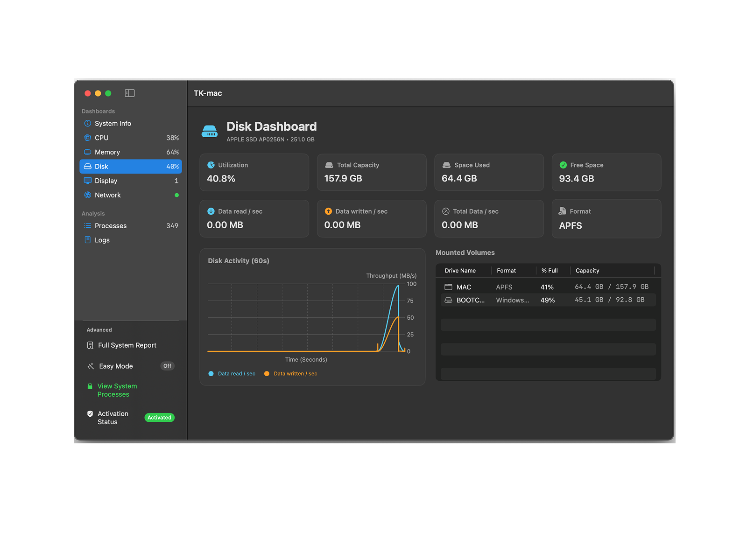Image resolution: width=747 pixels, height=560 pixels.
Task: Click 45.1 GB / 92.8 GB capacity cell
Action: (610, 300)
